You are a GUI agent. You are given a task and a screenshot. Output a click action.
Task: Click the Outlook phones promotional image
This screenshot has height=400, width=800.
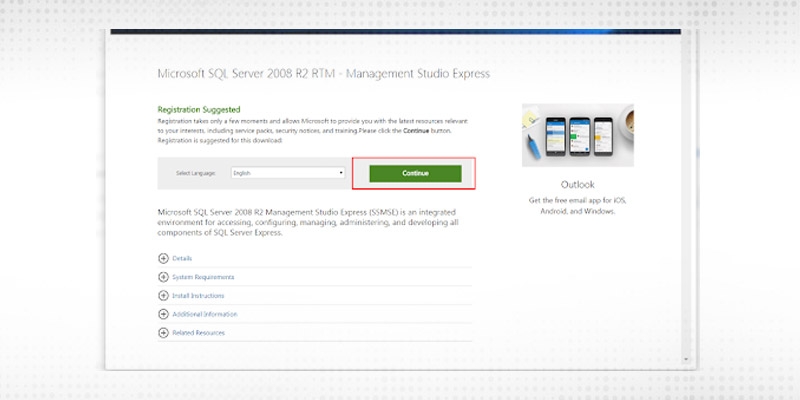578,135
